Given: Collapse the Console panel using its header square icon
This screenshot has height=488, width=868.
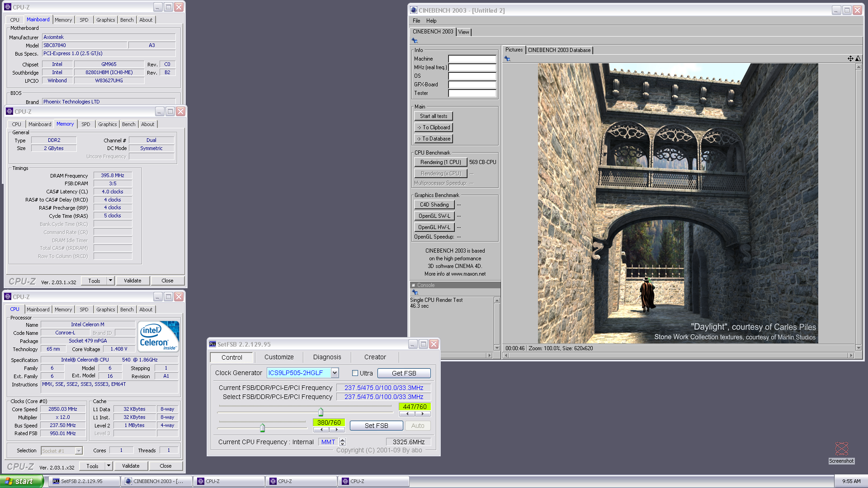Looking at the screenshot, I should [413, 285].
